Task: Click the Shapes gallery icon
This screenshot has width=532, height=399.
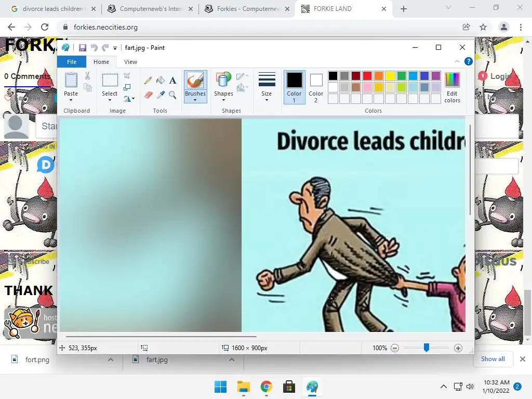Action: click(223, 80)
